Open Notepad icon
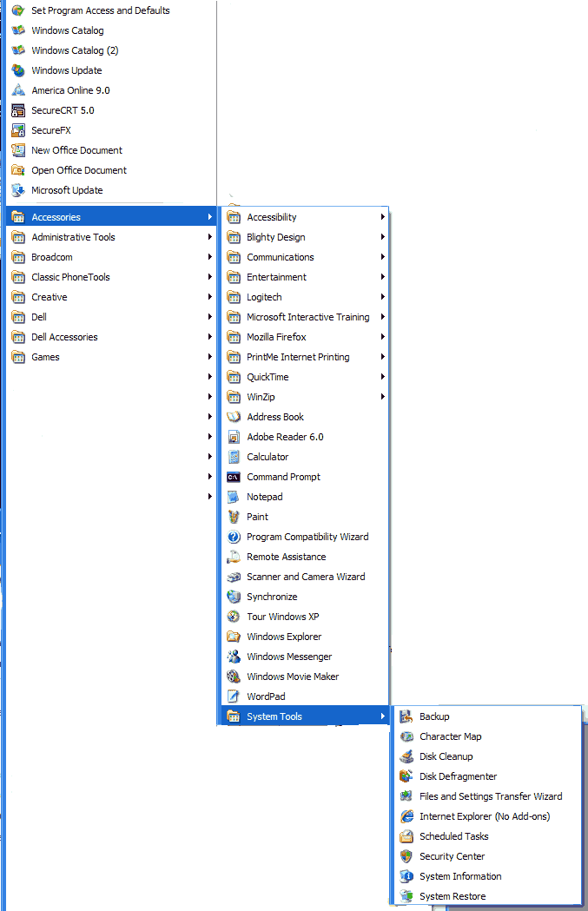This screenshot has width=588, height=911. [234, 497]
